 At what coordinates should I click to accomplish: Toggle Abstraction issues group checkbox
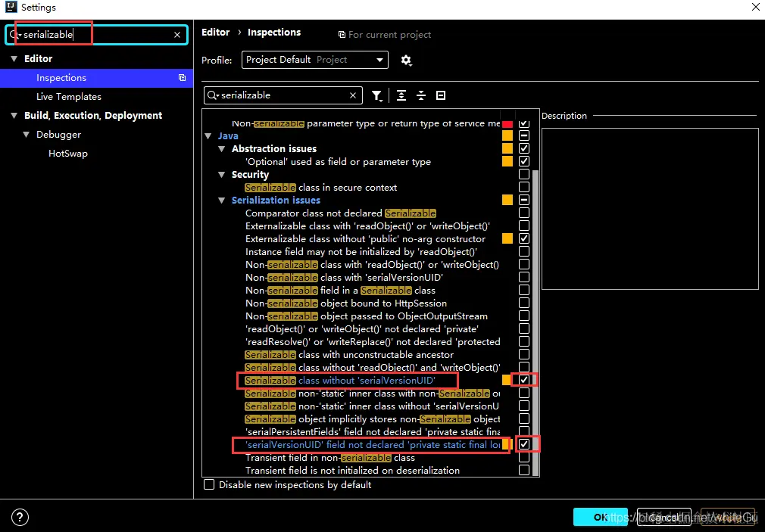(x=524, y=148)
